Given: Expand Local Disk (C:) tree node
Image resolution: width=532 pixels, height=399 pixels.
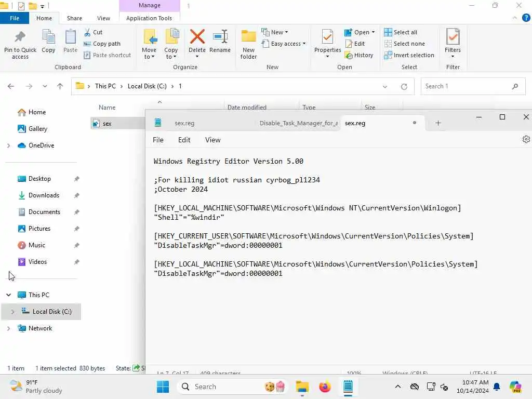Looking at the screenshot, I should 12,312.
